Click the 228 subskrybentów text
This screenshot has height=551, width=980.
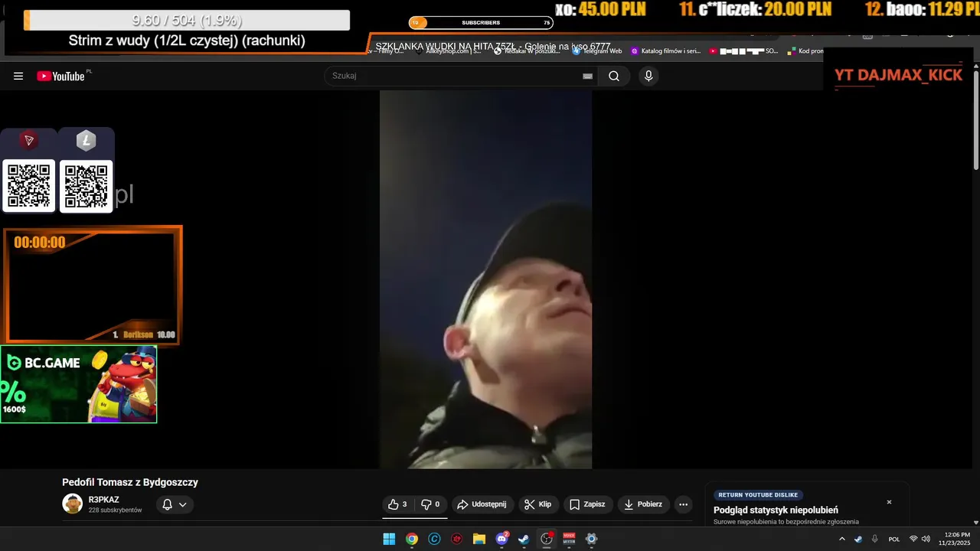tap(115, 510)
